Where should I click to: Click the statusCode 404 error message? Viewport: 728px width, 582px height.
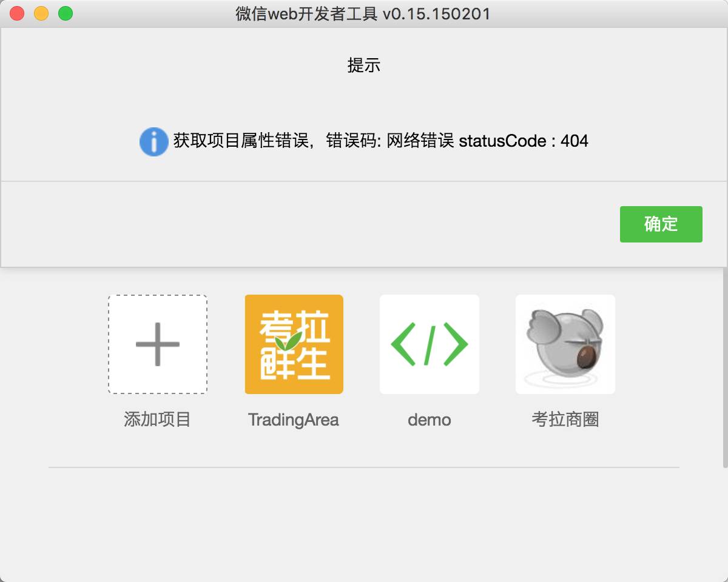381,141
